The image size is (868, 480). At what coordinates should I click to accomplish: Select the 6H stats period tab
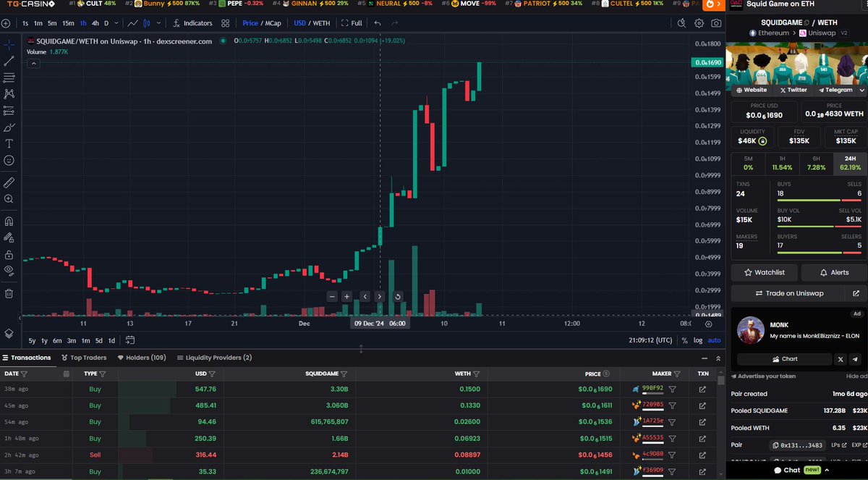(816, 163)
